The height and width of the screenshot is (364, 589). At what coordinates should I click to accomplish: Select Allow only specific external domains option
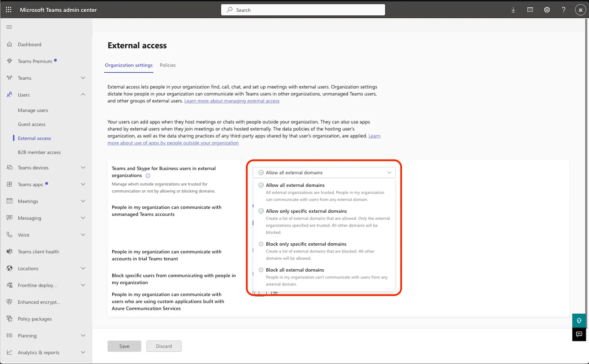[324, 221]
